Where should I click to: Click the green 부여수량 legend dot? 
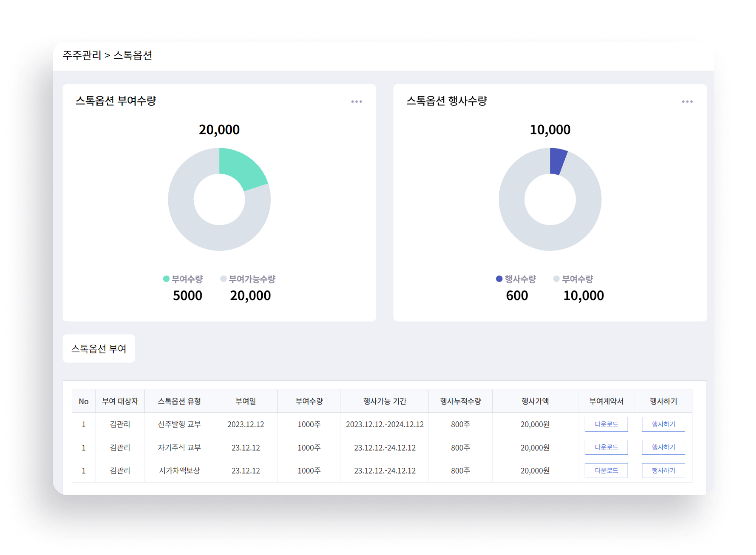pyautogui.click(x=166, y=279)
